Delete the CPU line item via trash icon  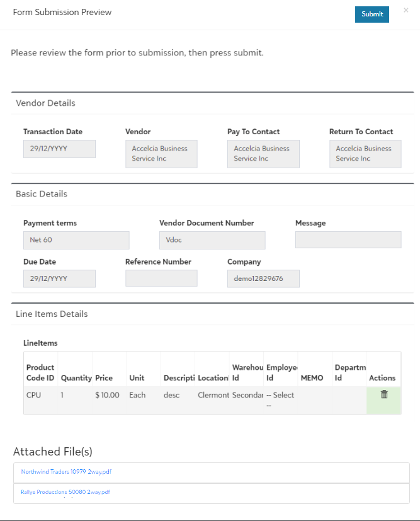point(384,394)
